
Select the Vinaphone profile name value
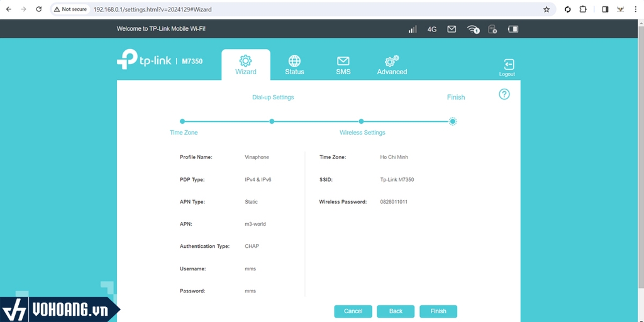pyautogui.click(x=257, y=157)
